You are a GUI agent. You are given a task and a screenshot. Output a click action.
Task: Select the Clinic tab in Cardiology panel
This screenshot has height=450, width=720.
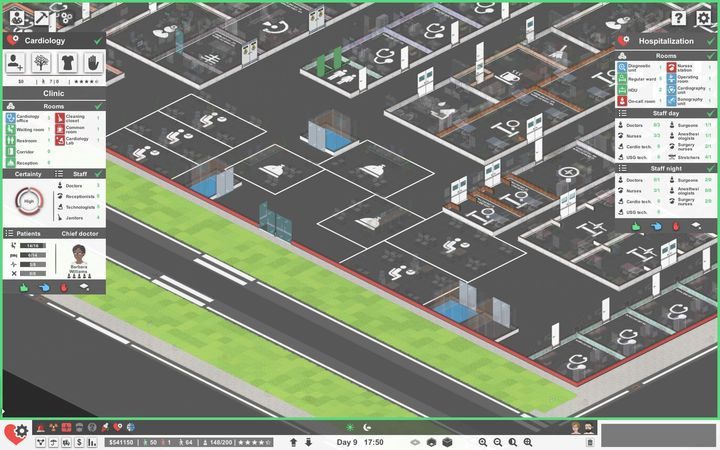[54, 93]
